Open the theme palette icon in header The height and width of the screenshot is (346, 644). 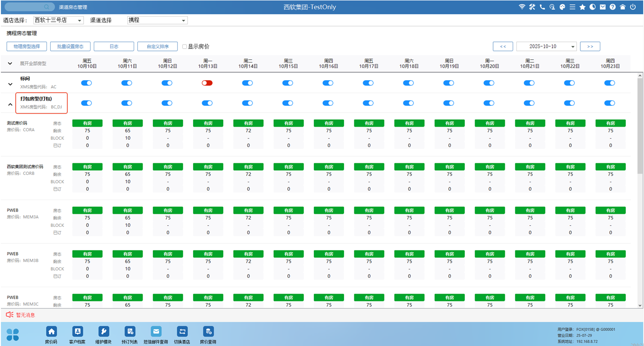tap(562, 7)
